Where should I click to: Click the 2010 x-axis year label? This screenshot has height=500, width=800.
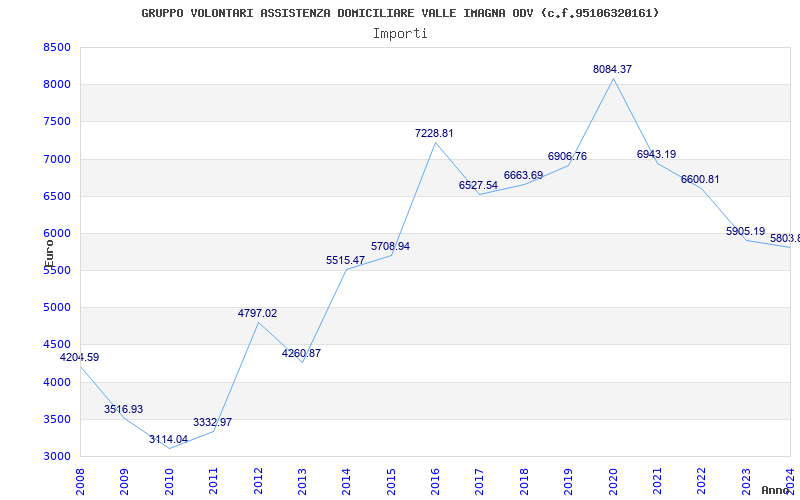(169, 481)
